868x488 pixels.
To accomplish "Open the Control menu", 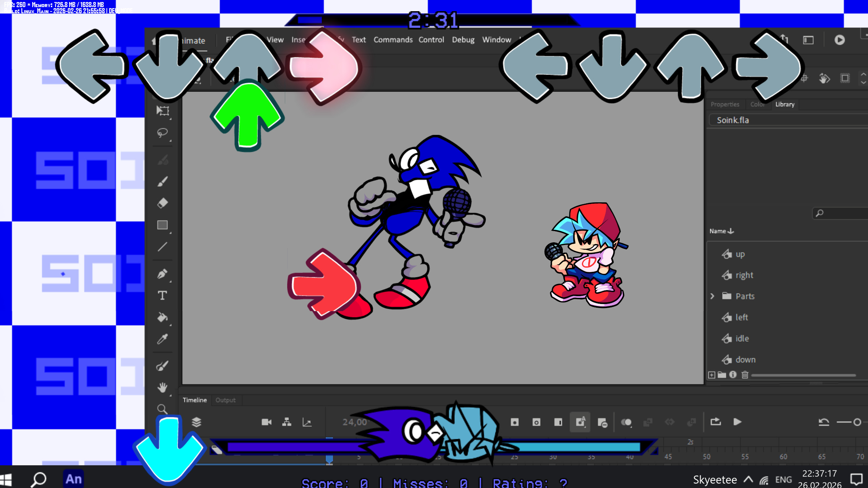I will click(431, 40).
